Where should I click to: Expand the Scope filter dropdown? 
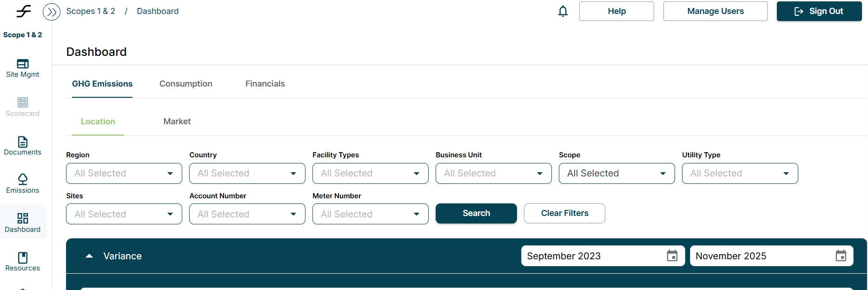point(616,174)
